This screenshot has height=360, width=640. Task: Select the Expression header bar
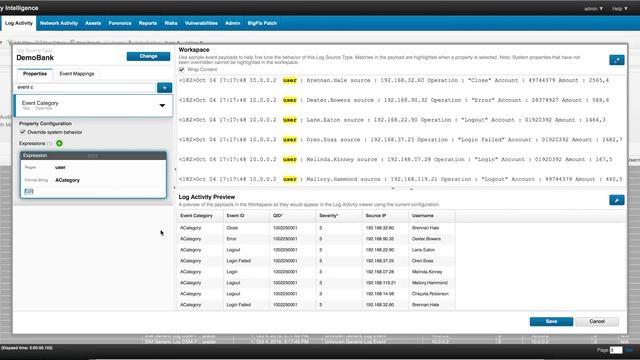(x=93, y=156)
